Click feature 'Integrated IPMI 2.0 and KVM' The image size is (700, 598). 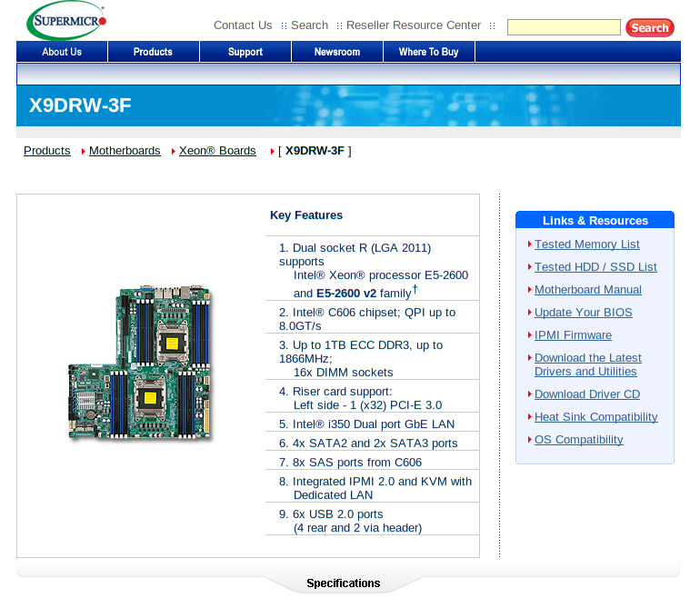point(370,482)
